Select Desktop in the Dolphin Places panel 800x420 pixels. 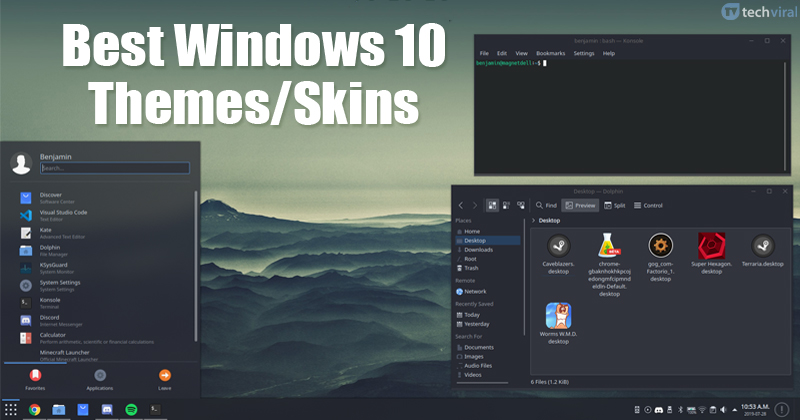[488, 240]
